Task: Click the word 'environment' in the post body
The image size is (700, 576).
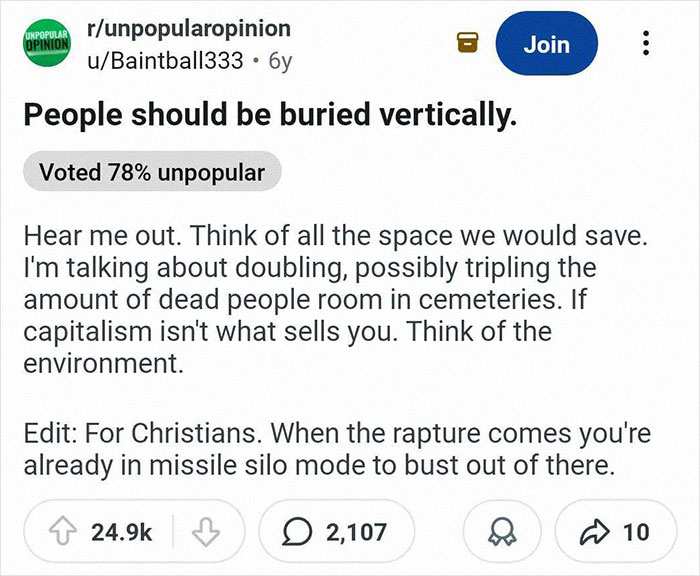Action: (102, 365)
